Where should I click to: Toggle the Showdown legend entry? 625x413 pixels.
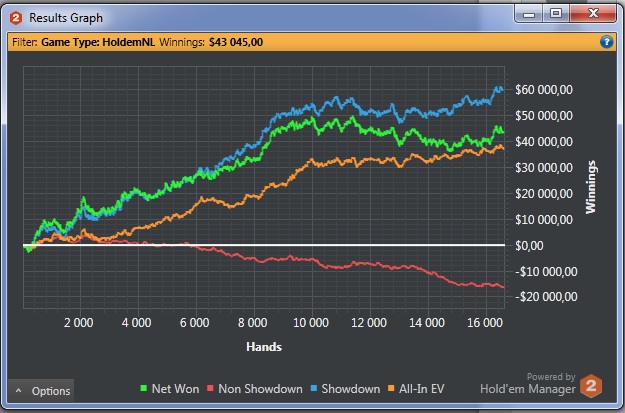tap(345, 389)
